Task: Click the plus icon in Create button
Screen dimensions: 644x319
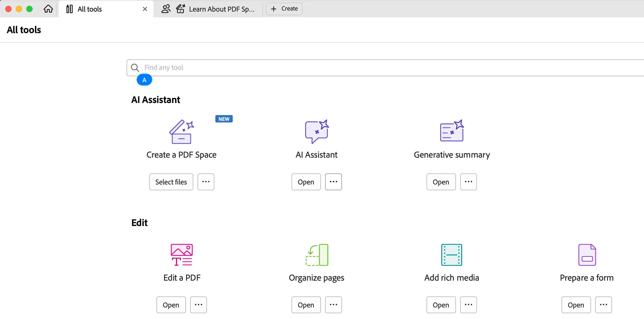Action: pos(274,9)
